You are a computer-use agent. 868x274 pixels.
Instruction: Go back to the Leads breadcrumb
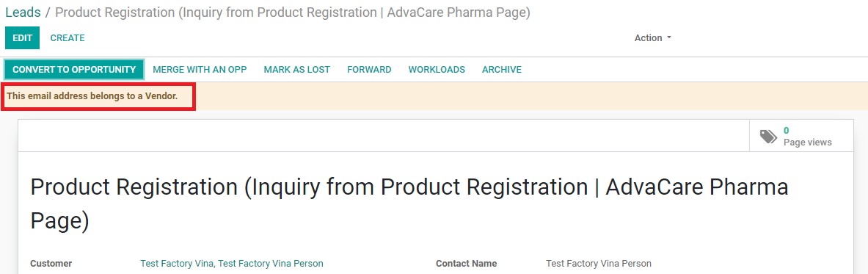[x=23, y=12]
